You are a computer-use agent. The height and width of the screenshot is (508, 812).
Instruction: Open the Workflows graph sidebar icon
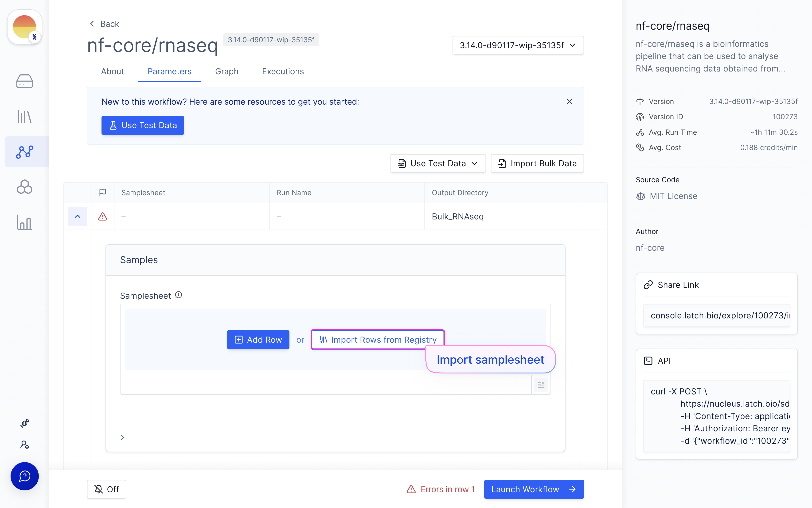tap(24, 152)
